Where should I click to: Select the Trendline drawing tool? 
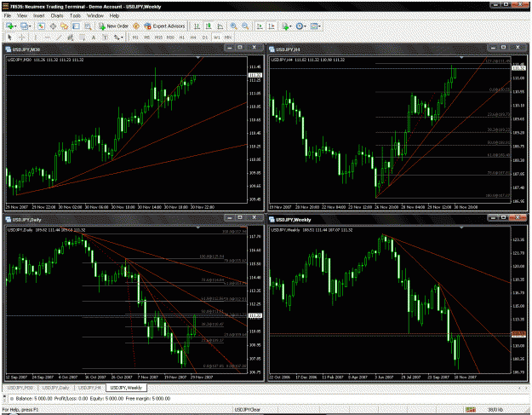[x=59, y=37]
